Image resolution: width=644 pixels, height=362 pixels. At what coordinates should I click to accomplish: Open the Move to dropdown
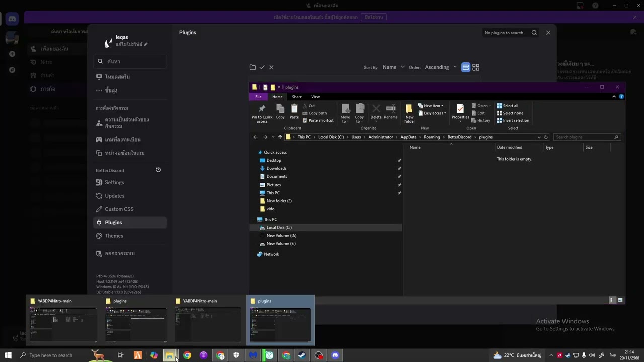(x=345, y=114)
